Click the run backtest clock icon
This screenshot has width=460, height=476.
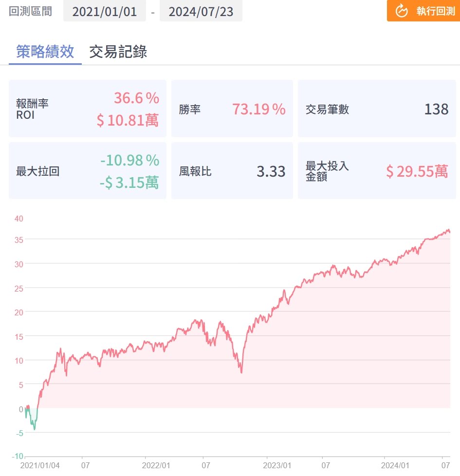[x=402, y=11]
